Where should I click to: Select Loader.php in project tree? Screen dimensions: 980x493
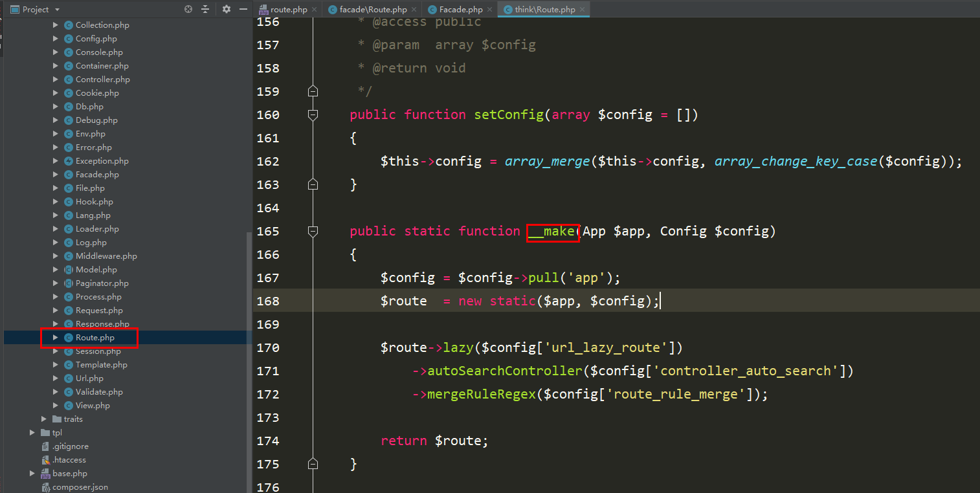pyautogui.click(x=97, y=229)
